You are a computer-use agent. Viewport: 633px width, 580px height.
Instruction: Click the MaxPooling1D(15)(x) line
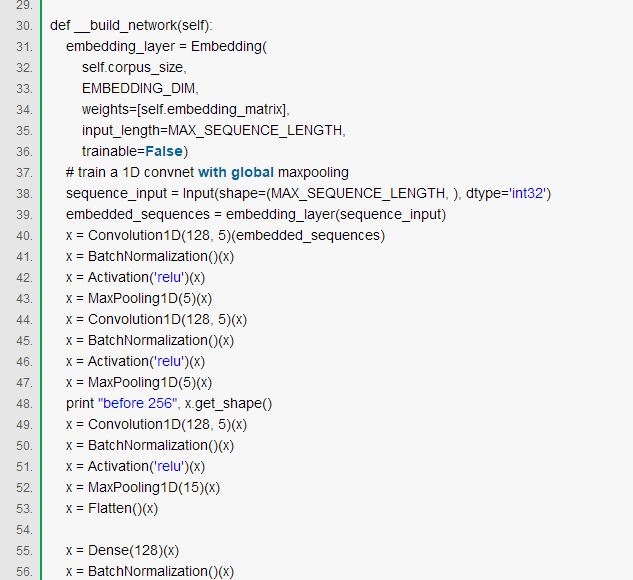pyautogui.click(x=143, y=487)
